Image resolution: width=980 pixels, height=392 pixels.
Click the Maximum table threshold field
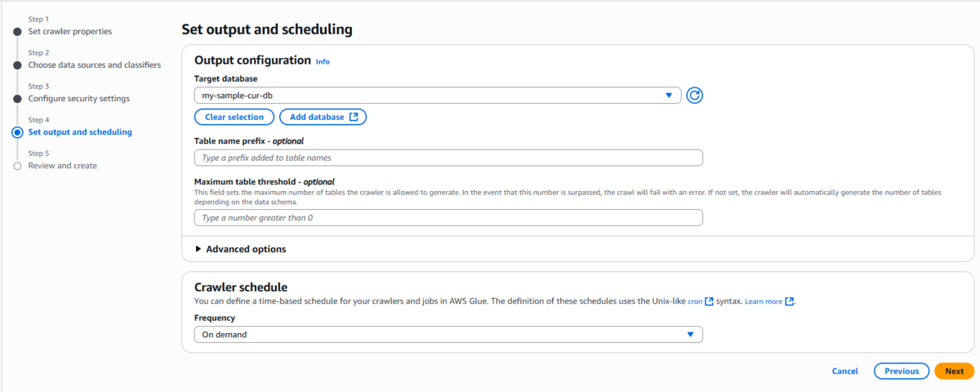(x=448, y=218)
